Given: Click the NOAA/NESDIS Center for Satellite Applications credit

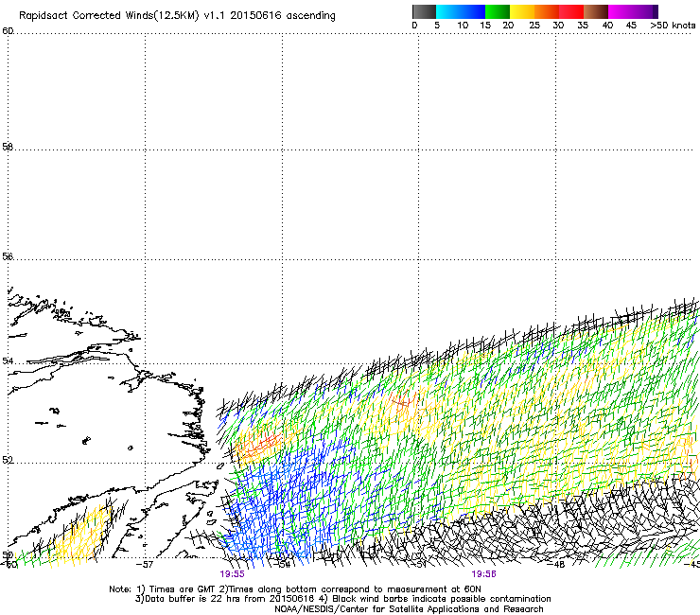Looking at the screenshot, I should [x=409, y=609].
